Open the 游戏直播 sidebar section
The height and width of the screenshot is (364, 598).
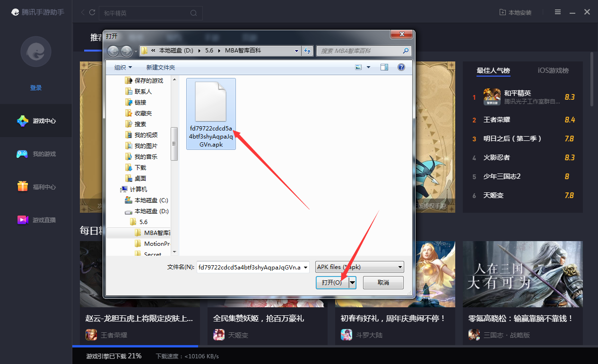click(x=36, y=219)
